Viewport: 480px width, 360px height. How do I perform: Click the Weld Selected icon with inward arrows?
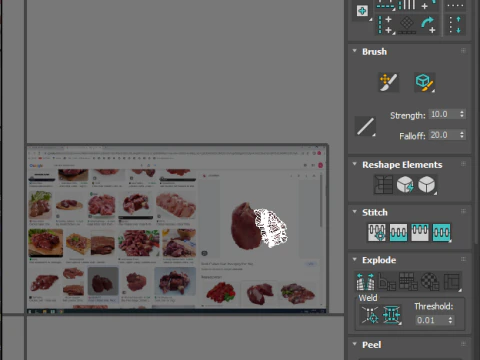(x=392, y=315)
